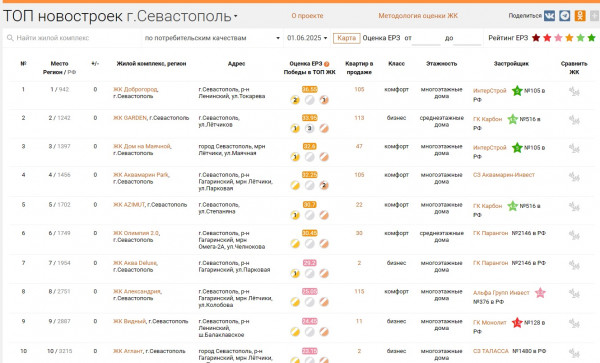Open the 01.06.2025 date dropdown
Image resolution: width=600 pixels, height=363 pixels.
[307, 38]
